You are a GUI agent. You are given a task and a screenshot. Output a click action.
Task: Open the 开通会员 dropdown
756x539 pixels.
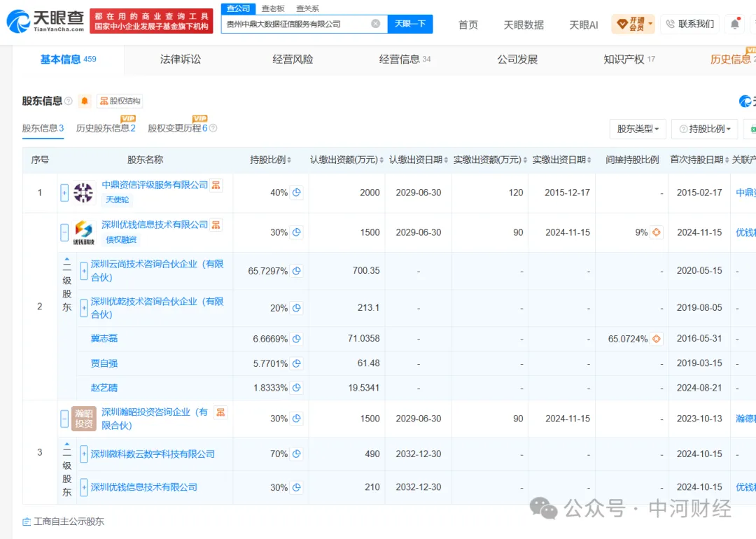coord(633,24)
